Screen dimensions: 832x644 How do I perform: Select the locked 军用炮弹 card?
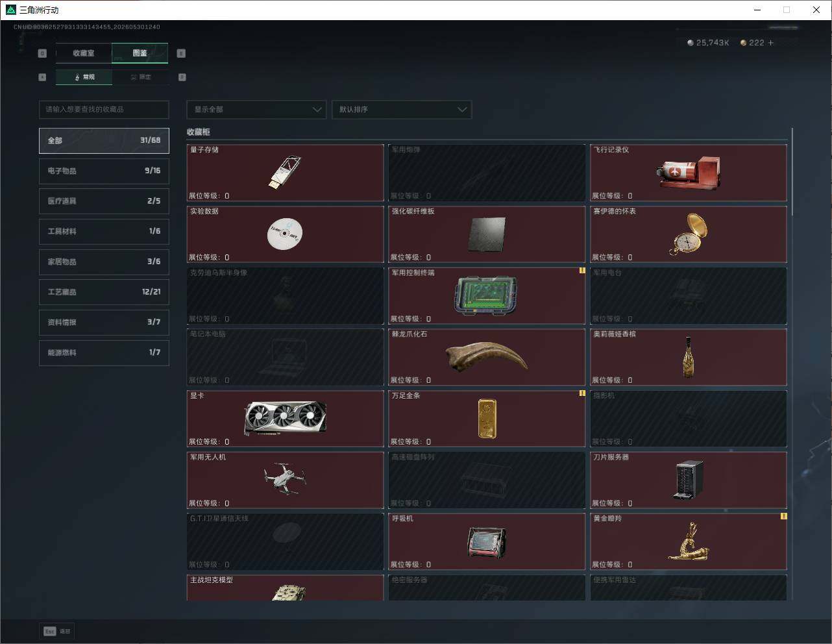tap(487, 173)
